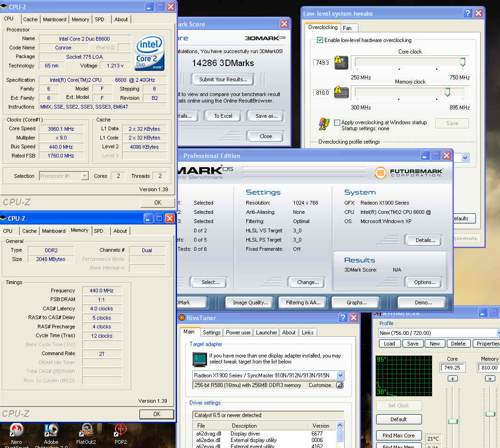Click driver file list scrollbar up arrow
500x448 pixels.
pyautogui.click(x=340, y=425)
